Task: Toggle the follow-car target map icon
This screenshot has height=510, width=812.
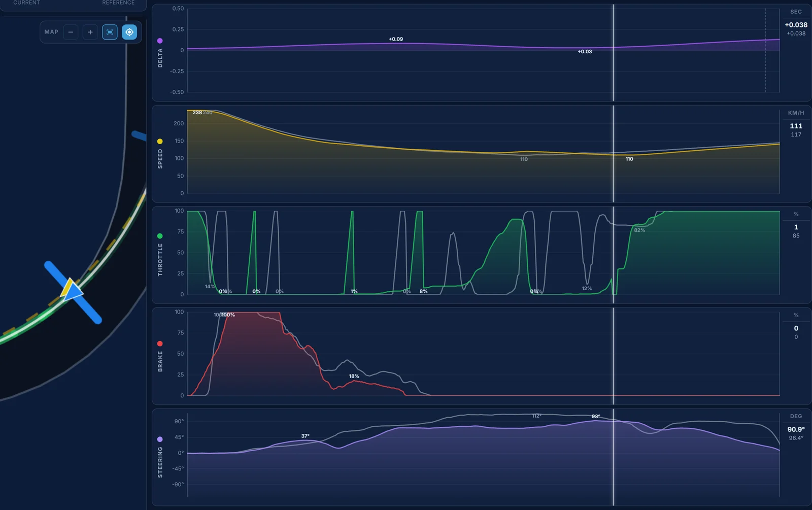Action: (x=129, y=32)
